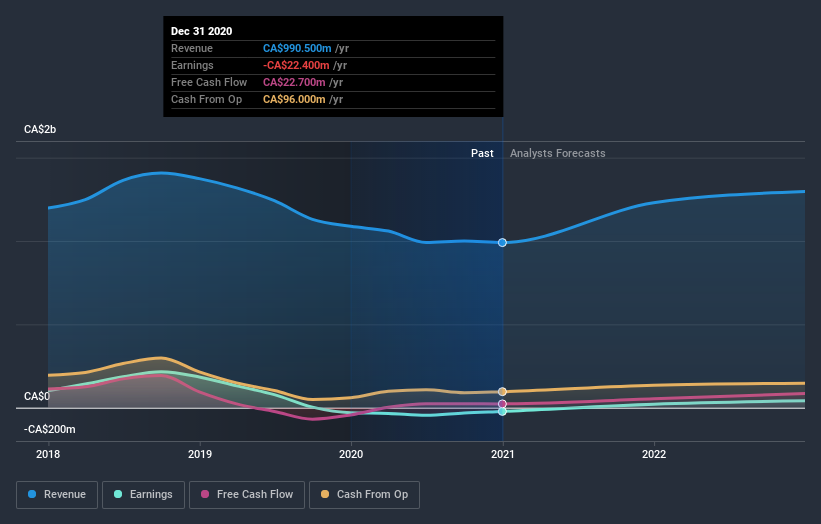Click the 2019 x-axis label
Screen dimensions: 821x524
199,454
